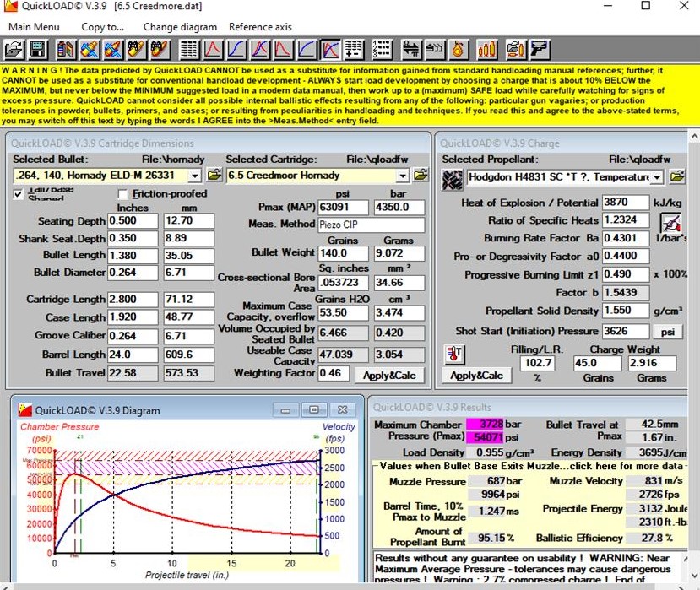Click the Charge Weight grains input field
Viewport: 700px width, 590px height.
pyautogui.click(x=597, y=363)
